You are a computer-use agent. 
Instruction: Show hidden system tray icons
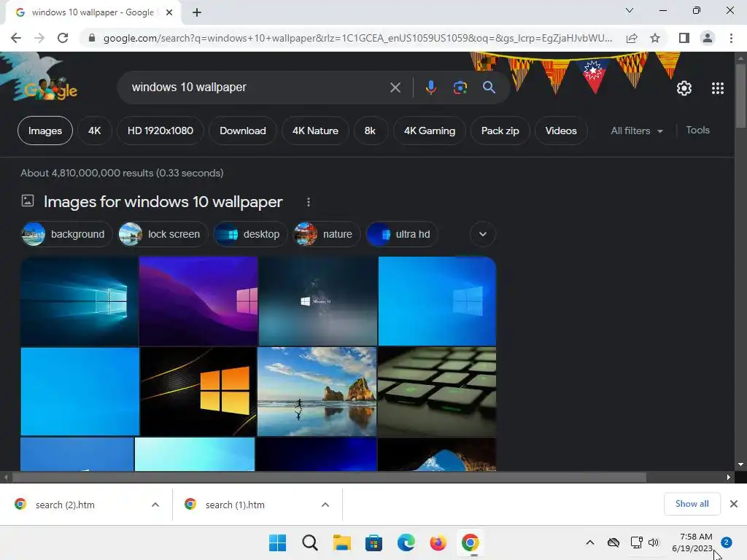[589, 542]
